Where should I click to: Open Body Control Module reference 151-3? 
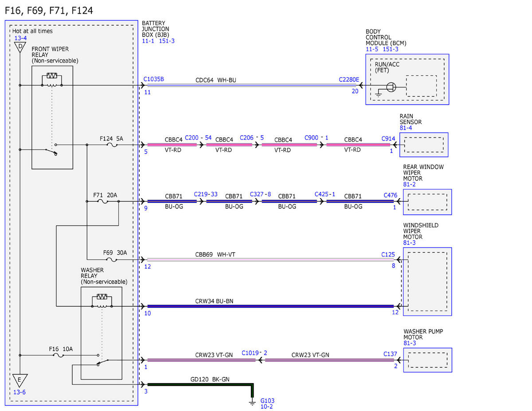click(390, 49)
